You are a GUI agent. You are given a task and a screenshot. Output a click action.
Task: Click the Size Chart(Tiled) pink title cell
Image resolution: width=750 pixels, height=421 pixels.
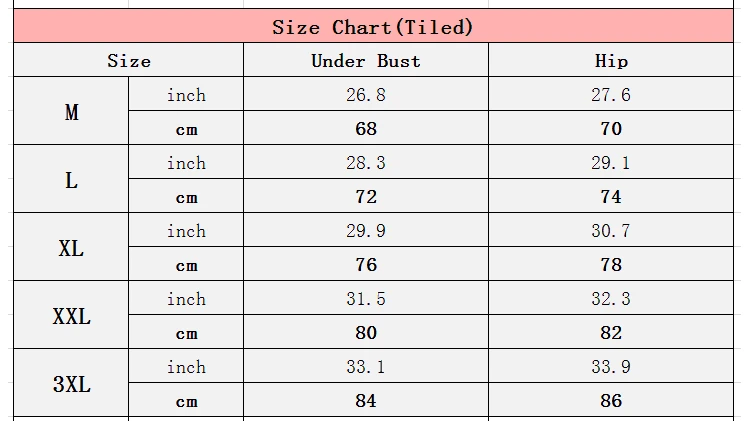[373, 26]
